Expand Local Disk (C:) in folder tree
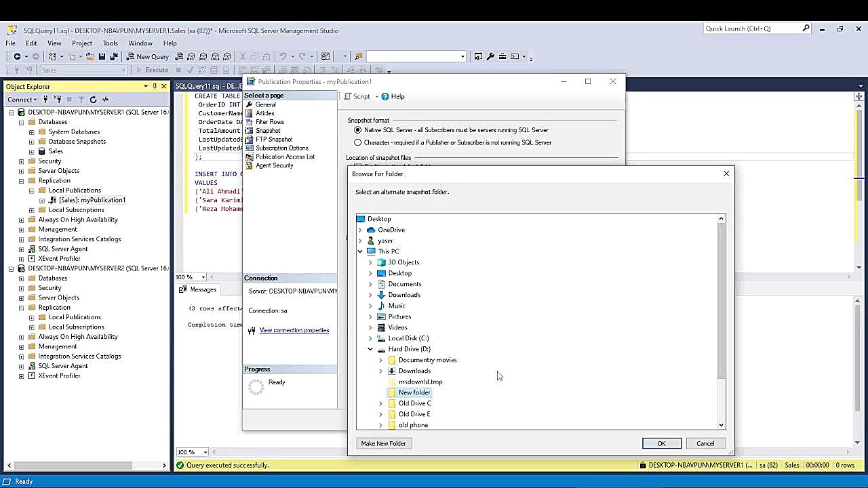This screenshot has height=488, width=868. 370,338
